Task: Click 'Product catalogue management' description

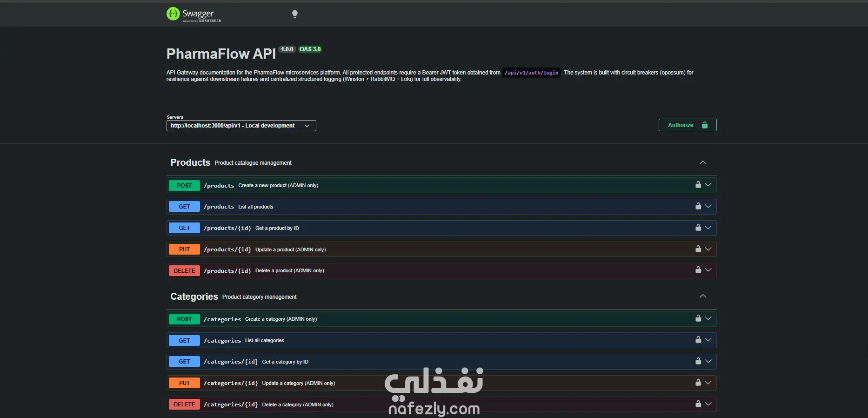Action: point(253,163)
